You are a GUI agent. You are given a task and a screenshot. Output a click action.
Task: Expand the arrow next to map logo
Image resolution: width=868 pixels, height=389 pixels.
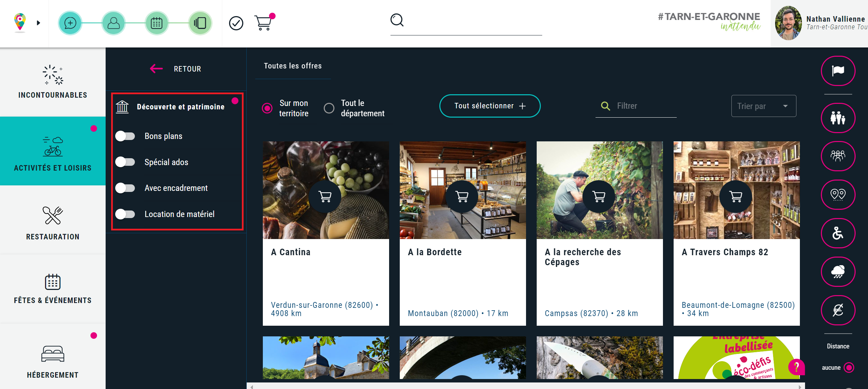(x=39, y=23)
